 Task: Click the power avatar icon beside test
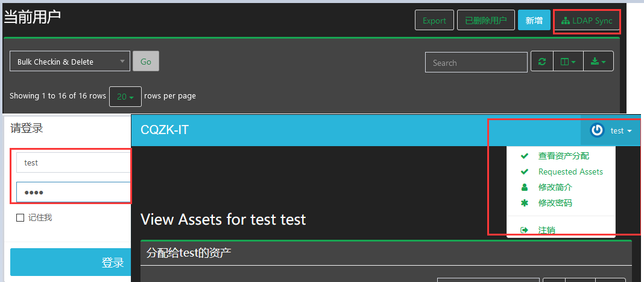tap(597, 130)
